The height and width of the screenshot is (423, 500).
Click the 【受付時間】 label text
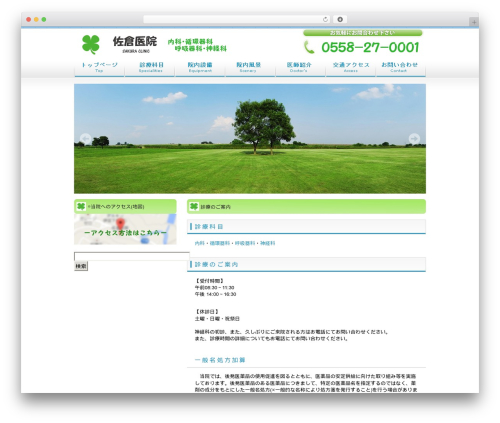(x=209, y=281)
